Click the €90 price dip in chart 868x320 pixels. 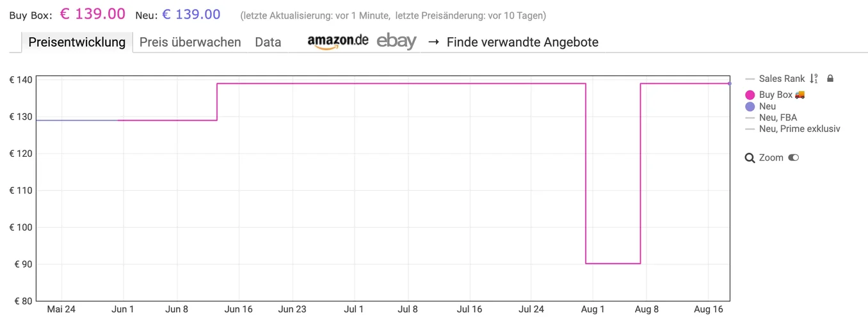pos(613,263)
